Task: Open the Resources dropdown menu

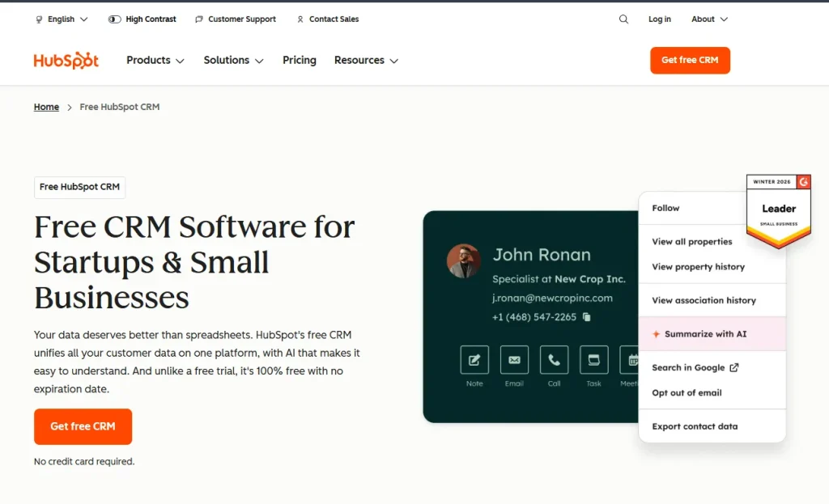Action: pos(366,61)
